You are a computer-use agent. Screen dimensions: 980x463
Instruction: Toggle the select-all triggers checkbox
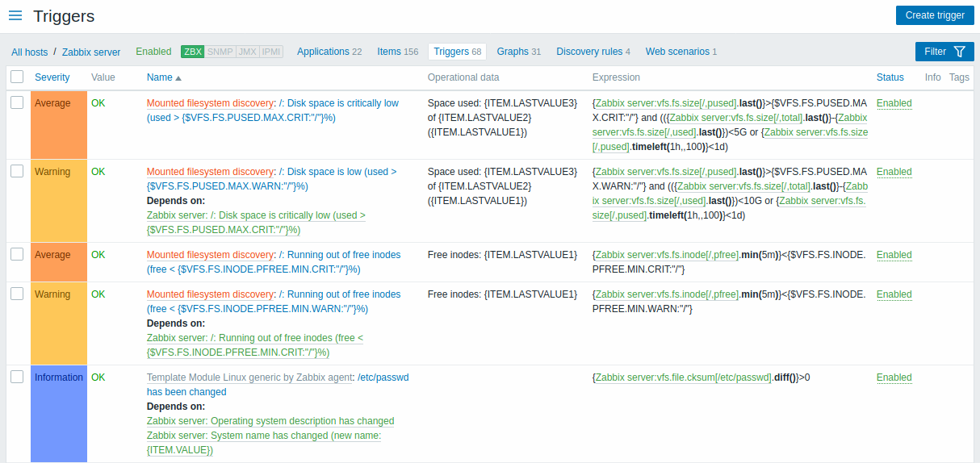pyautogui.click(x=17, y=77)
